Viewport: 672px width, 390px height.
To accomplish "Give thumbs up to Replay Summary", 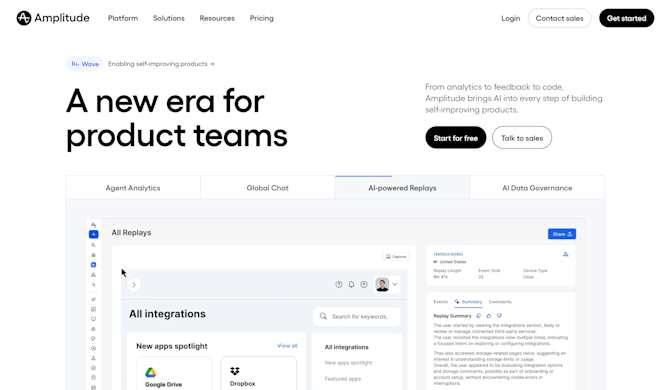I will (489, 316).
